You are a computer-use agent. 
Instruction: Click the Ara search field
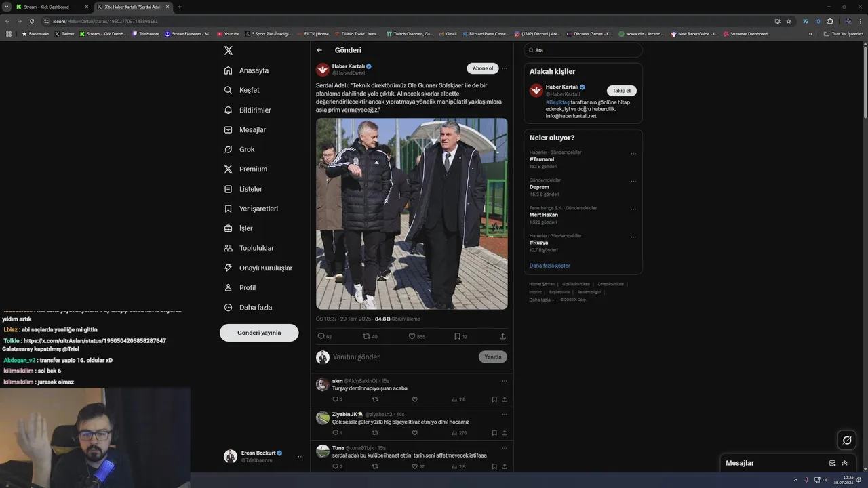[583, 50]
